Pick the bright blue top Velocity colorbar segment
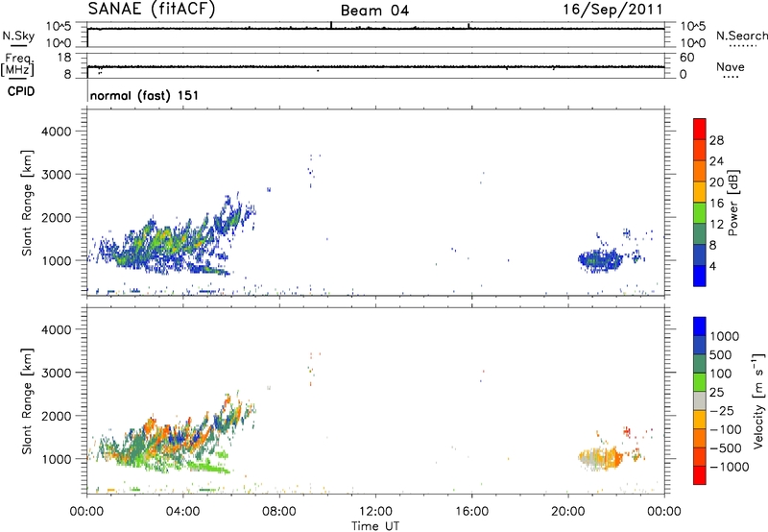Image resolution: width=768 pixels, height=532 pixels. pyautogui.click(x=700, y=326)
